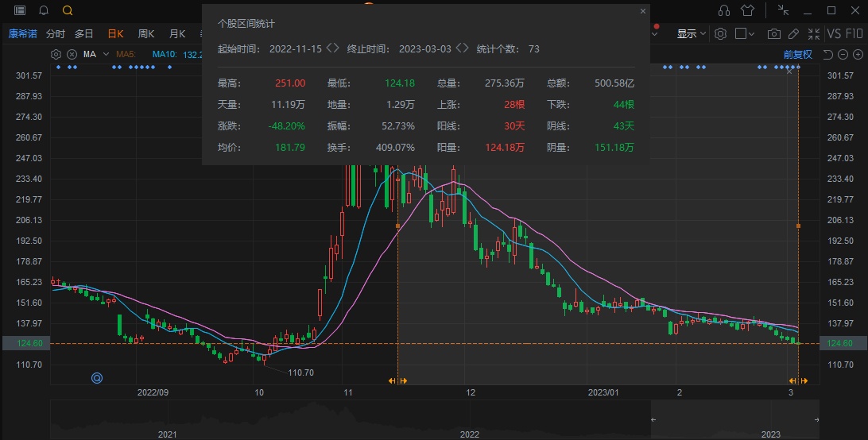
Task: Open the stock search magnifier
Action: 68,10
